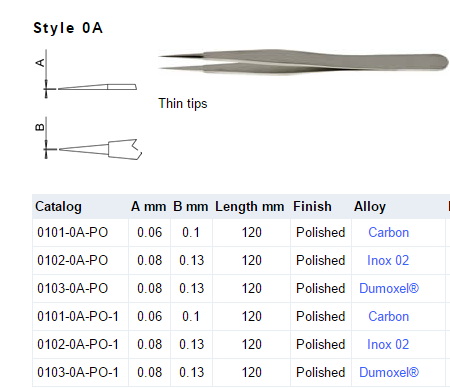Click the Style 0A heading
This screenshot has width=450, height=388.
pos(68,28)
